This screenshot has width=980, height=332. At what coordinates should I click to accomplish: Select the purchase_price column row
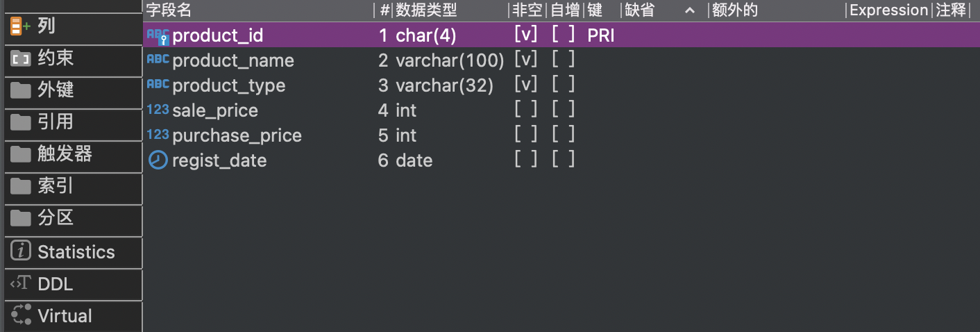pos(237,135)
